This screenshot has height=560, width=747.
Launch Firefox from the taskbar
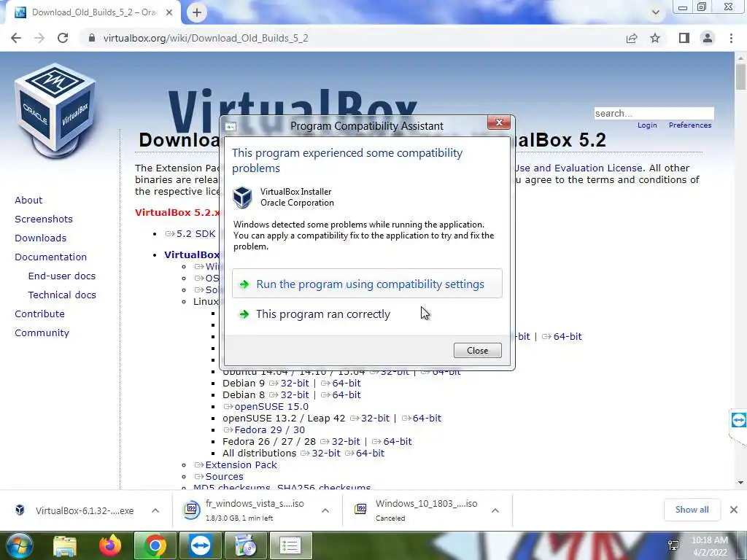[x=110, y=545]
